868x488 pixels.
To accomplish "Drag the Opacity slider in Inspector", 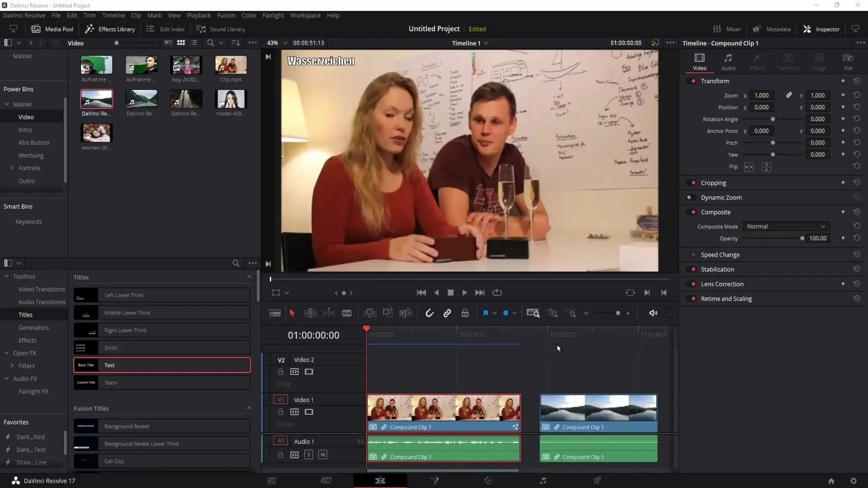I will 802,238.
